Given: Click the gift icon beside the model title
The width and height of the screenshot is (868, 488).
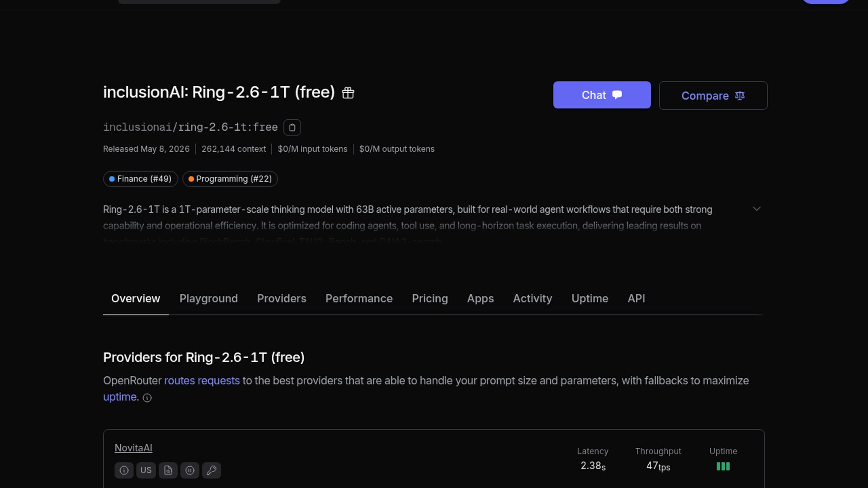Looking at the screenshot, I should tap(348, 93).
